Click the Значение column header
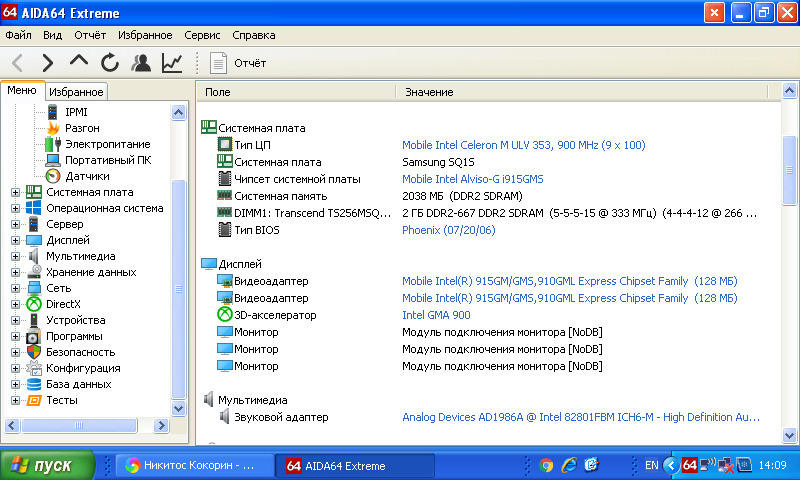Viewport: 800px width, 480px height. click(x=430, y=92)
